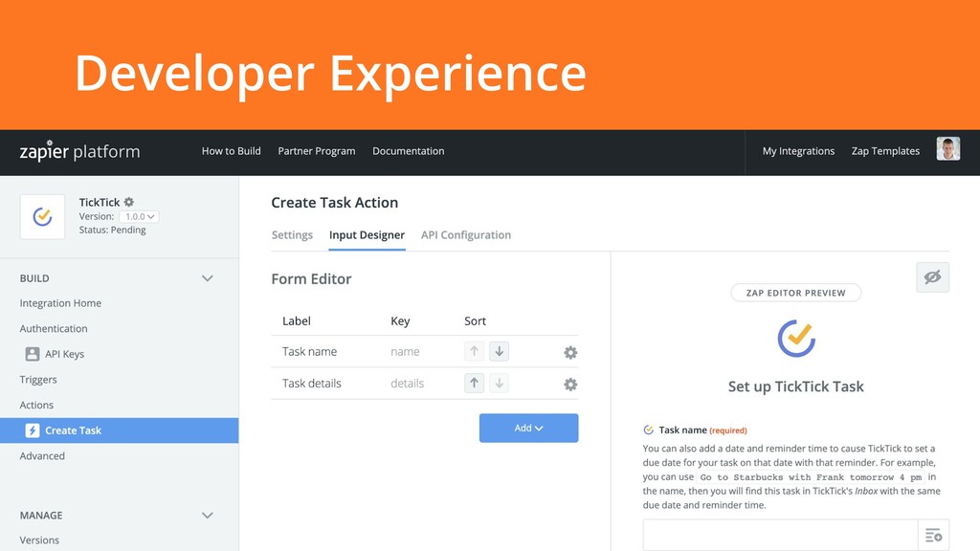Viewport: 980px width, 551px height.
Task: Open Actions in sidebar
Action: (x=36, y=405)
